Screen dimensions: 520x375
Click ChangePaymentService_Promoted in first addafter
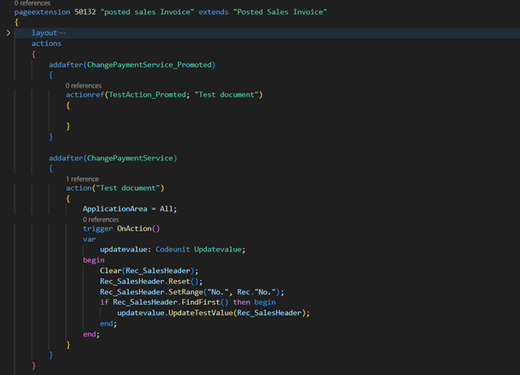click(x=149, y=65)
